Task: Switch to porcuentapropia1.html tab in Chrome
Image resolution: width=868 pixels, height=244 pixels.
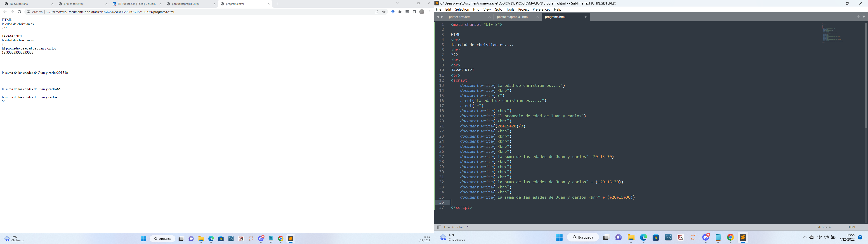Action: pos(191,4)
